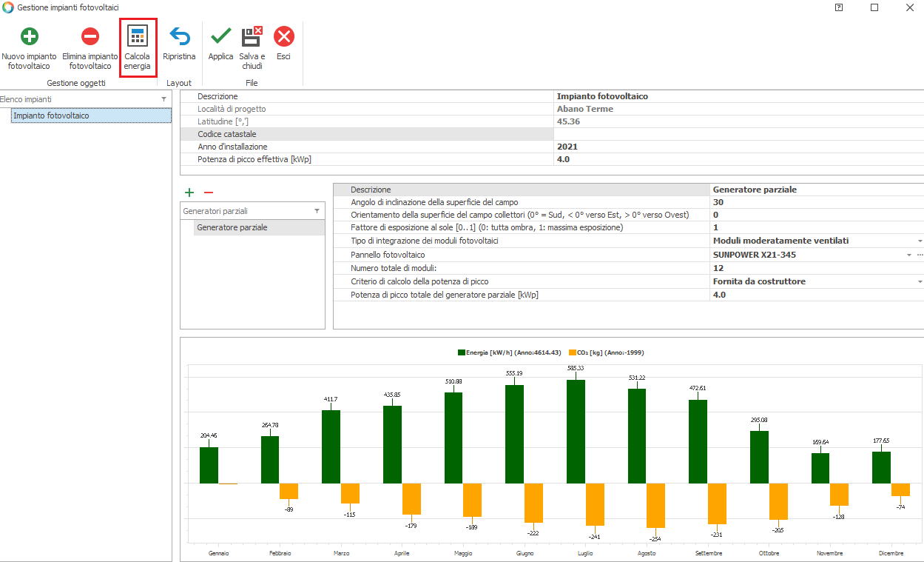
Task: Click the Ripristina layout icon
Action: pyautogui.click(x=179, y=37)
